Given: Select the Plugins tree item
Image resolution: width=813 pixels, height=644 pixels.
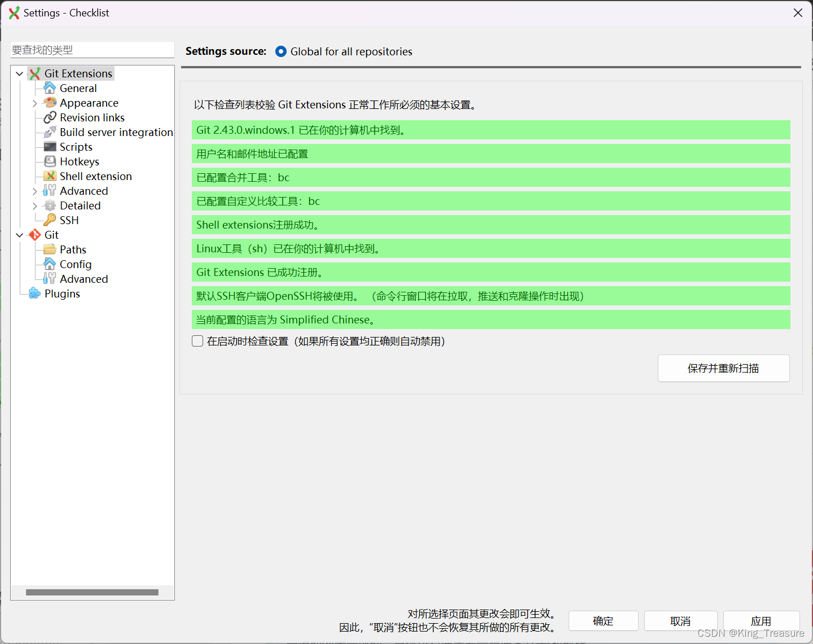Looking at the screenshot, I should tap(62, 293).
